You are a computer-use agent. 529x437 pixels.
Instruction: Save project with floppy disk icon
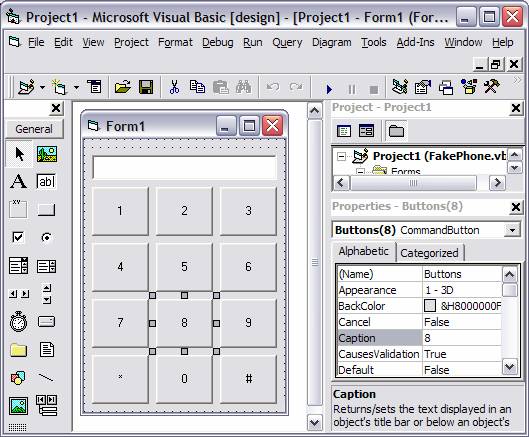(146, 87)
